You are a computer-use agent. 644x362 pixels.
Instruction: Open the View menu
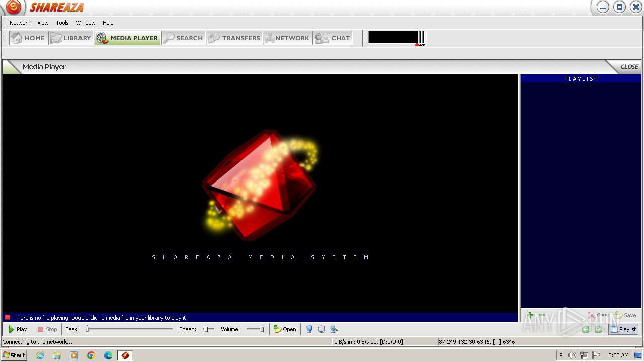point(43,23)
